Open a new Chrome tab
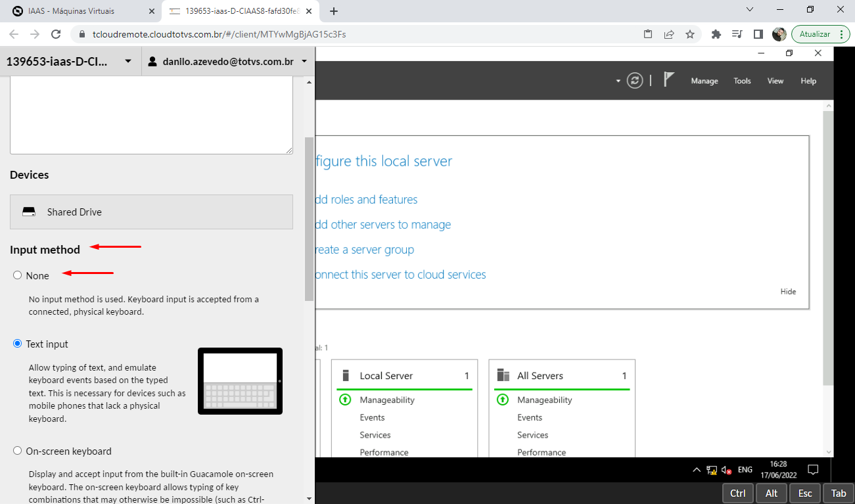855x504 pixels. click(334, 11)
